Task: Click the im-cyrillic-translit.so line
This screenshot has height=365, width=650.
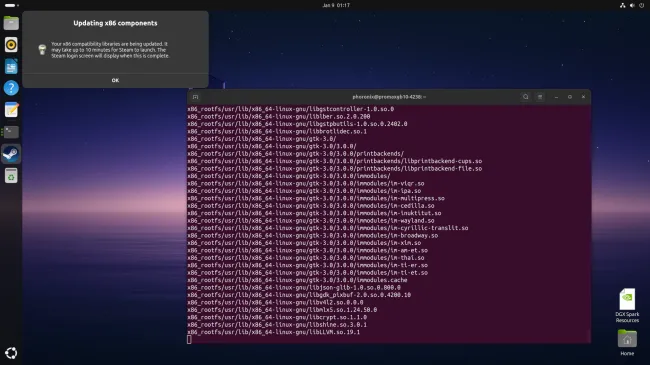Action: (328, 228)
